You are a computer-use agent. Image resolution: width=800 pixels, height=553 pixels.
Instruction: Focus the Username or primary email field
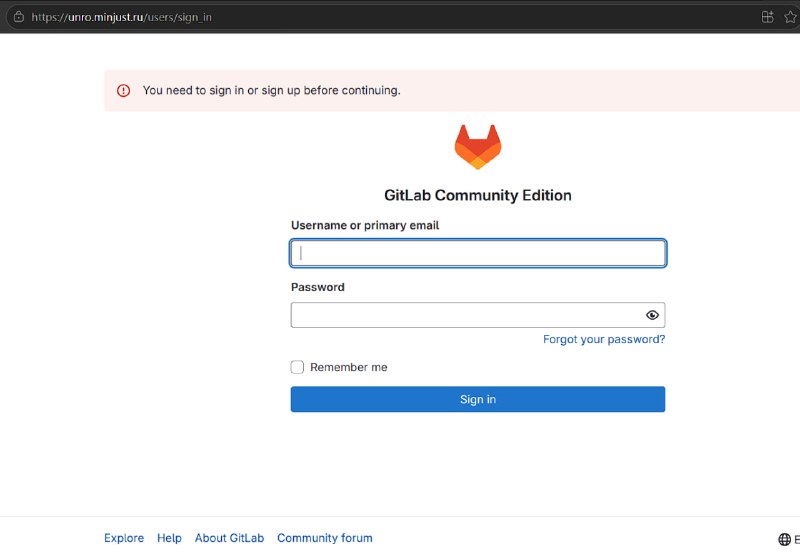(x=478, y=253)
